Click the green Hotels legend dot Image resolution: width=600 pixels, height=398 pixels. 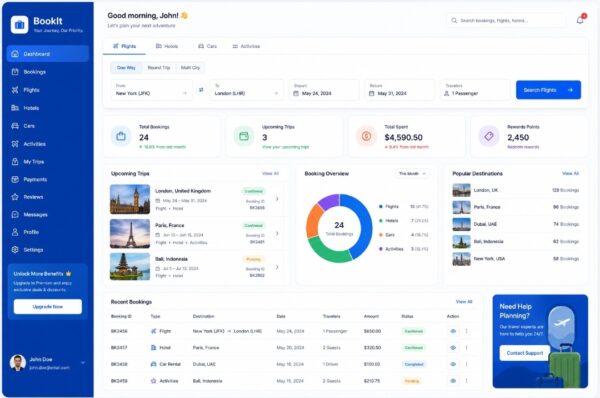381,221
